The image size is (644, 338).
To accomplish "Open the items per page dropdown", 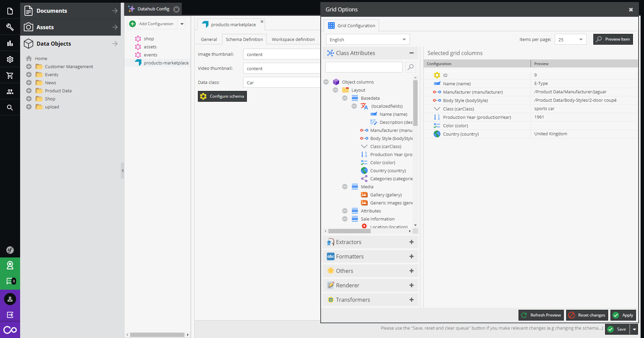I will pyautogui.click(x=570, y=40).
